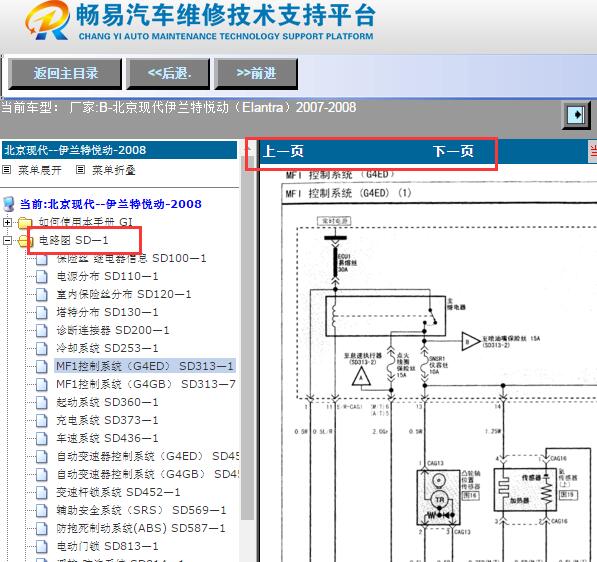Click document icon of 室内保险丝分布
Image resolution: width=597 pixels, height=562 pixels.
42,294
